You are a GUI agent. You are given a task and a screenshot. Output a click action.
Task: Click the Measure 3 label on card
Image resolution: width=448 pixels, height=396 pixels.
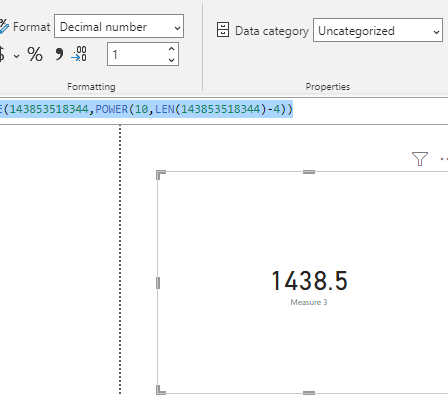click(309, 302)
